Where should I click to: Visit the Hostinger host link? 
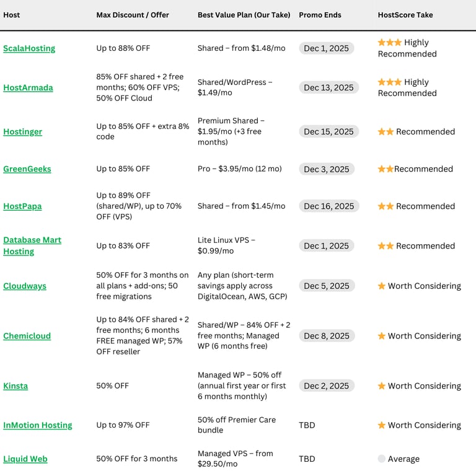[x=23, y=131]
